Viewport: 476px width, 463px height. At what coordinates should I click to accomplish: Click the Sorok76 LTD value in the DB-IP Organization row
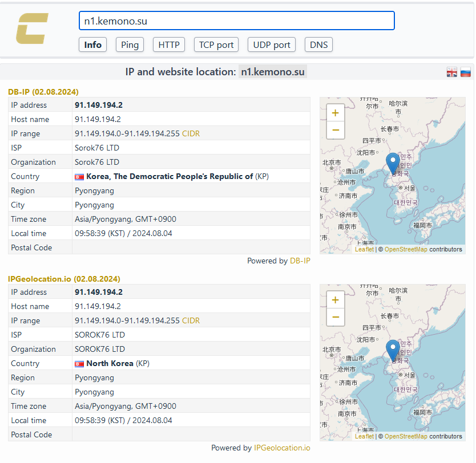(97, 162)
